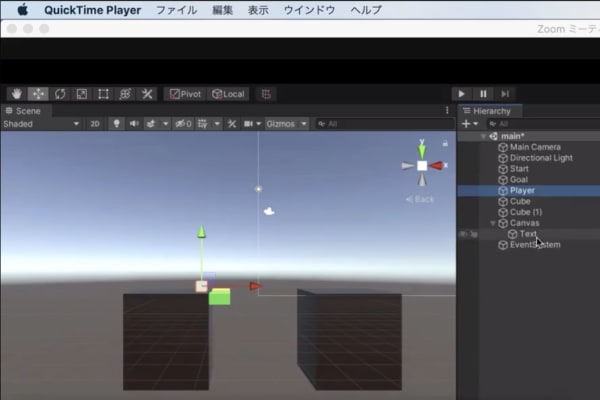This screenshot has width=600, height=400.
Task: Toggle scene audio
Action: pos(134,124)
